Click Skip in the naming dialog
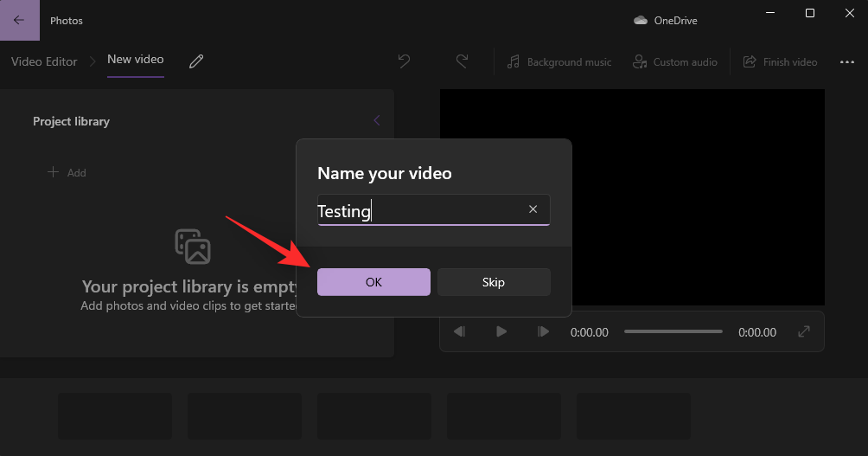 pos(494,282)
